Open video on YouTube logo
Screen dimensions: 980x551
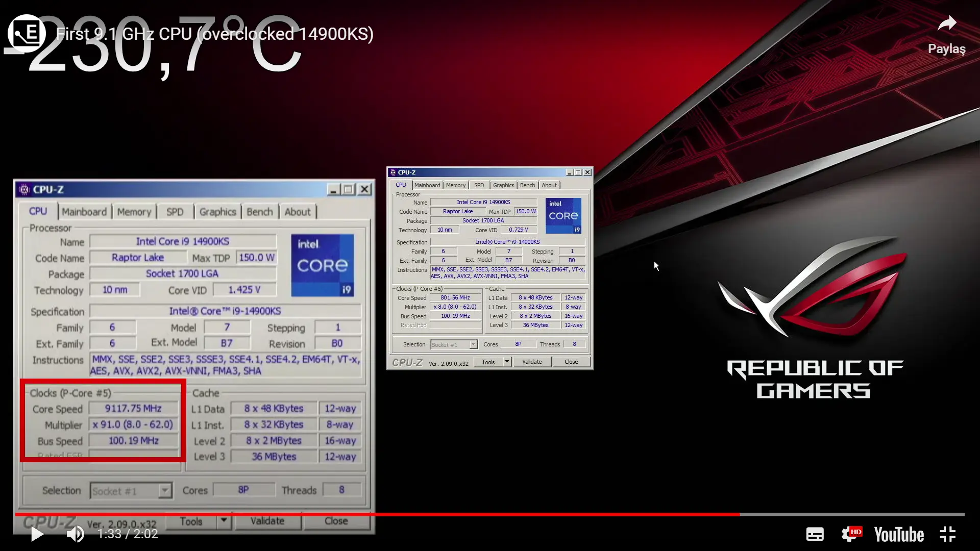click(899, 534)
